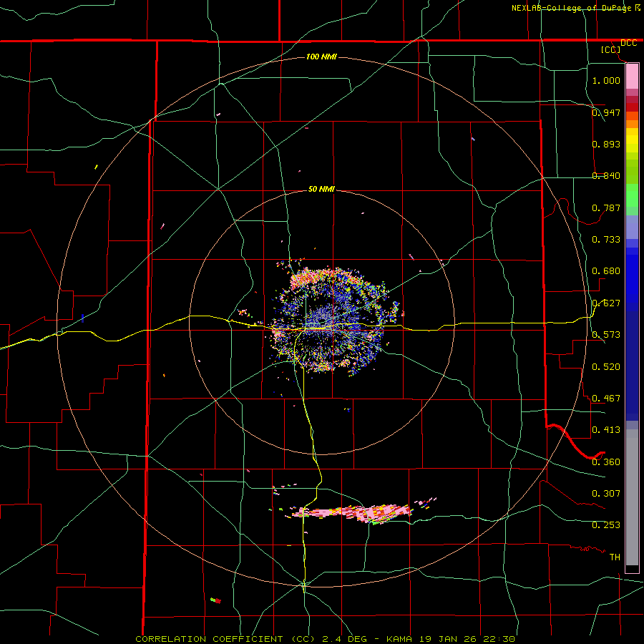Screen dimensions: 644x644
Task: Click the green segment of the color bar
Action: point(632,195)
